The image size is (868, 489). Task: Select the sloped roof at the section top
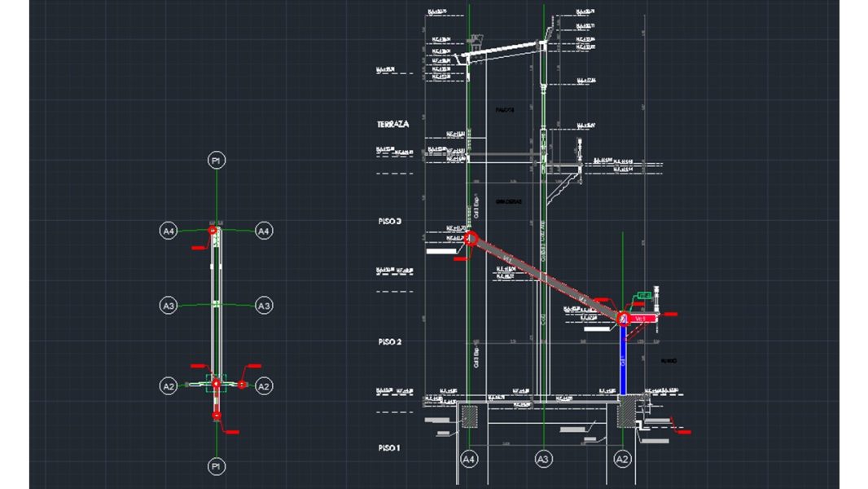pos(503,51)
